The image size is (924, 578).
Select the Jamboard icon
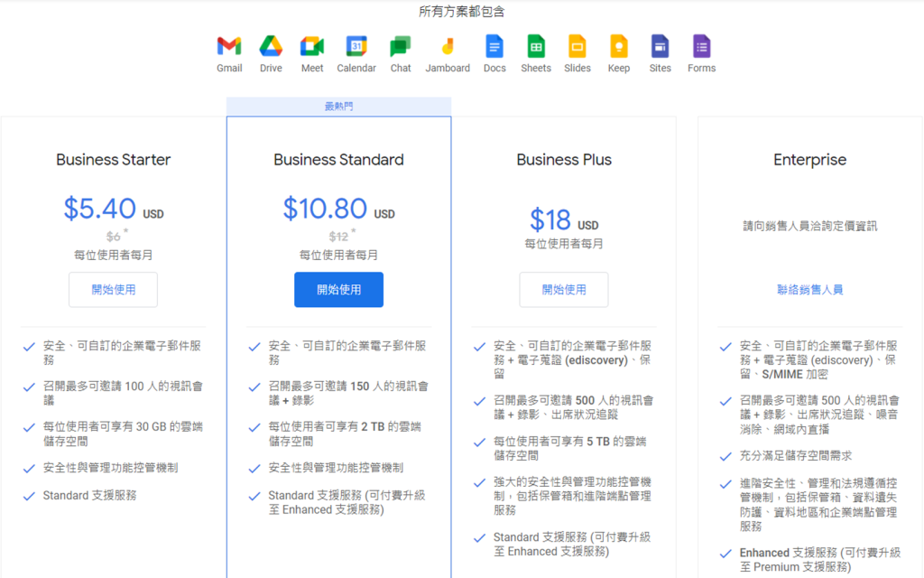pos(448,46)
